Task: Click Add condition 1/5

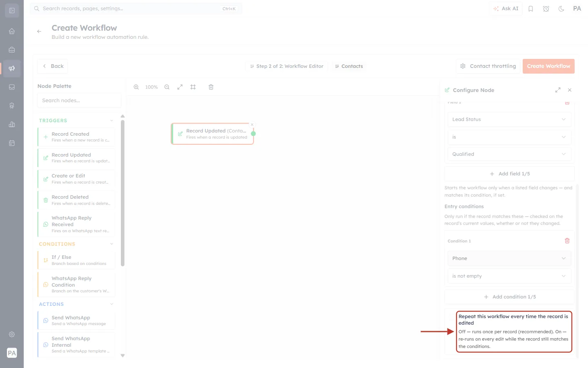Action: coord(509,297)
